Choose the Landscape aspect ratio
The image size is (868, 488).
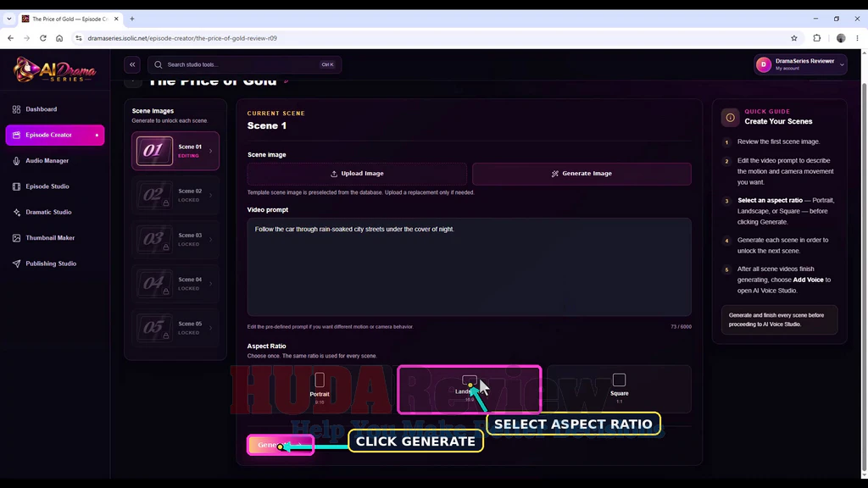click(470, 389)
